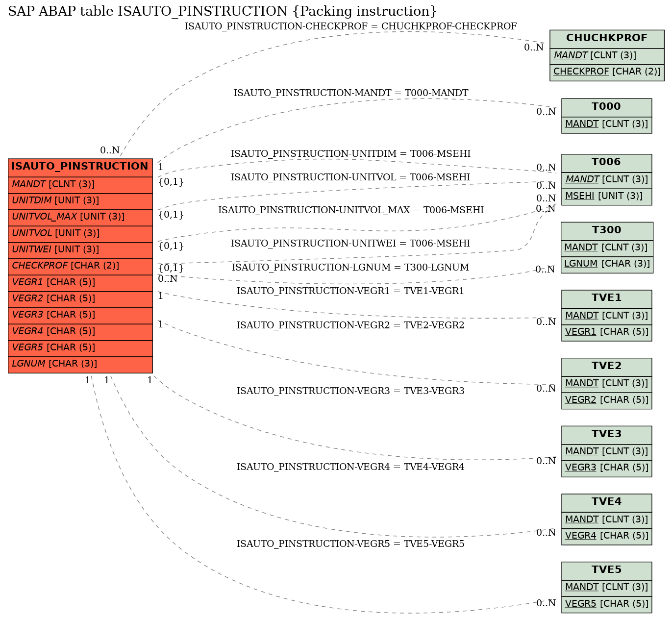
Task: Select the MANDT field in ISAUTO_PINSTRUCTION
Action: coord(80,185)
